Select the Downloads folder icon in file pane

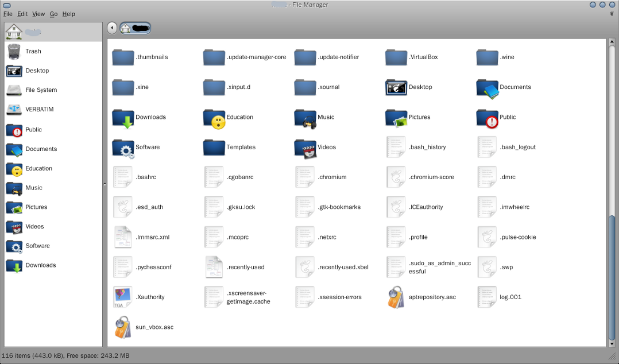pyautogui.click(x=123, y=118)
